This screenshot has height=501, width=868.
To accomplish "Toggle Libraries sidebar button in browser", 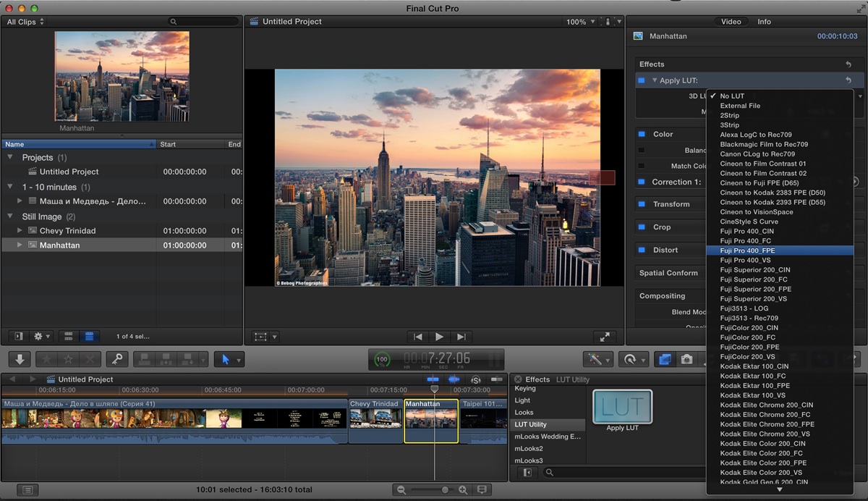I will [x=19, y=337].
